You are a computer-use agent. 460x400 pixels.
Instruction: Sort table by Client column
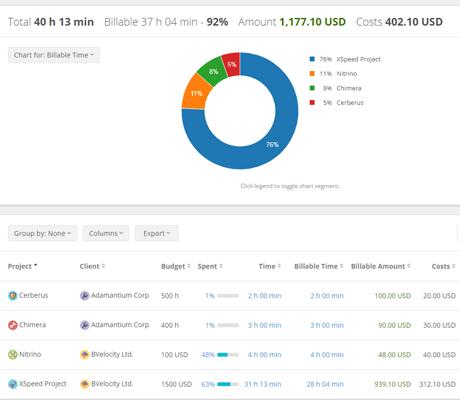tap(92, 266)
